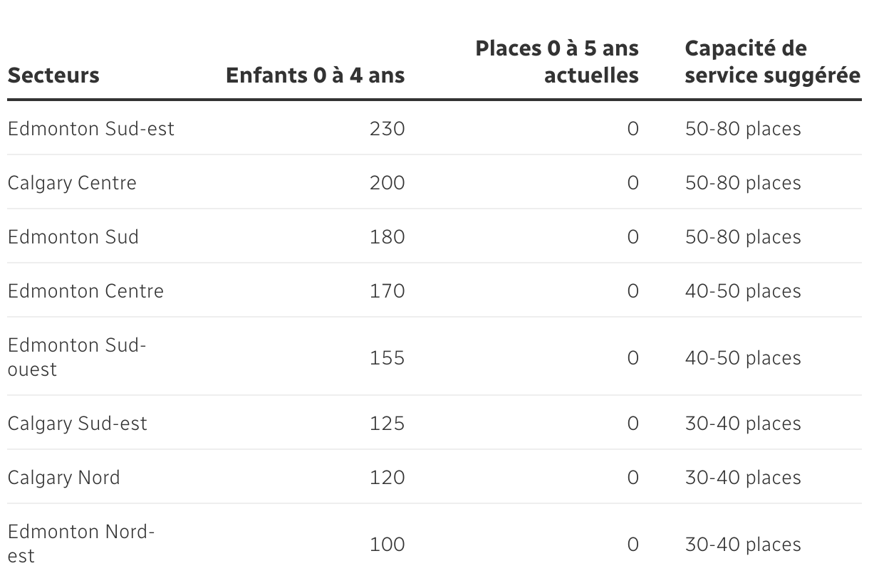Click the Enfants 0 à 4 ans header

coord(315,75)
